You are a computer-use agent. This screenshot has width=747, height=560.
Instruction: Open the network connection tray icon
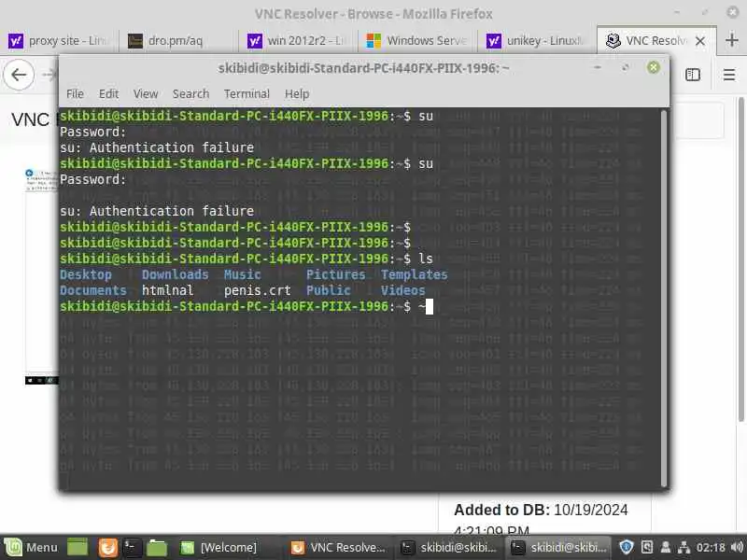[x=684, y=547]
